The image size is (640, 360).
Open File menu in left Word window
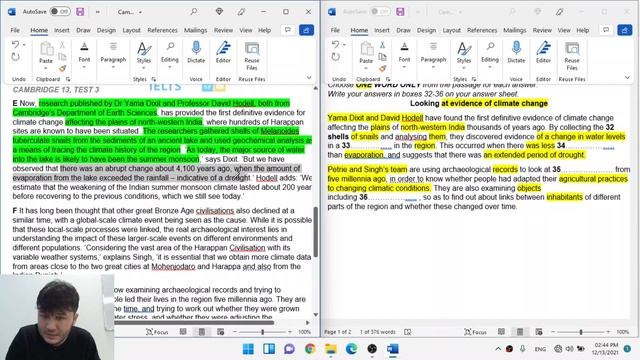[x=15, y=30]
